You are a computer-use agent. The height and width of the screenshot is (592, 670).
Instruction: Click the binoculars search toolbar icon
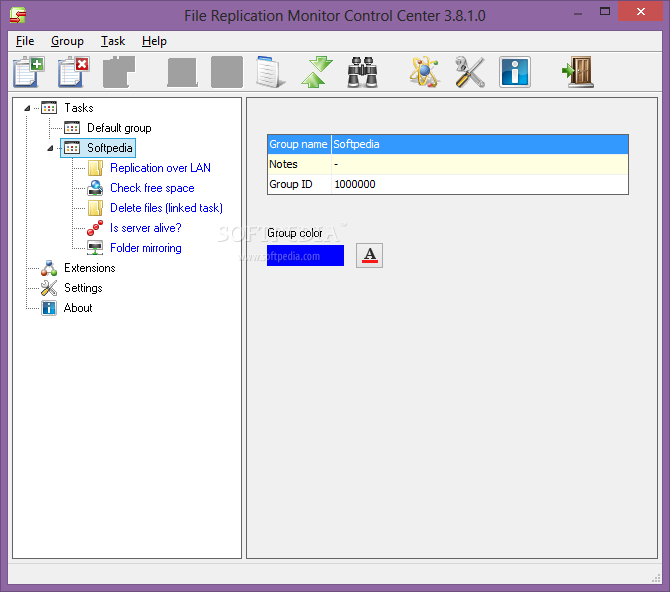pos(362,72)
